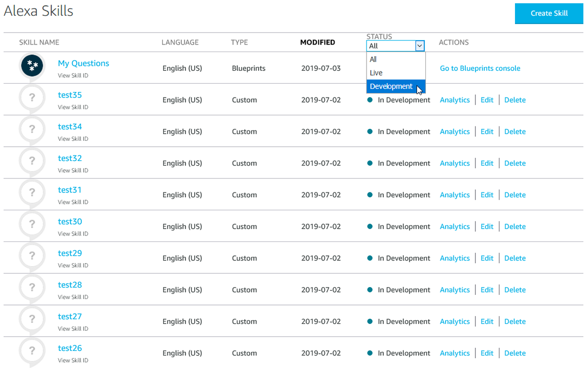Image resolution: width=588 pixels, height=368 pixels.
Task: Open the My Questions skill
Action: click(x=84, y=63)
